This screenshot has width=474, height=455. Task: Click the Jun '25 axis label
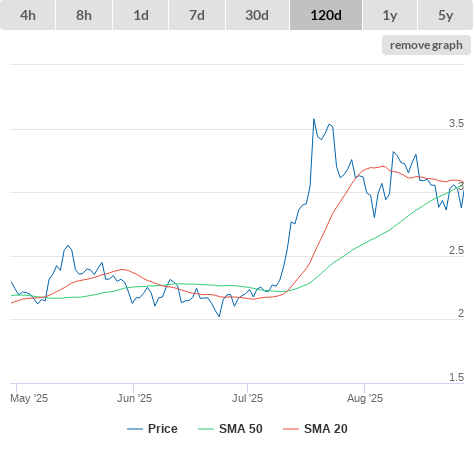(134, 398)
